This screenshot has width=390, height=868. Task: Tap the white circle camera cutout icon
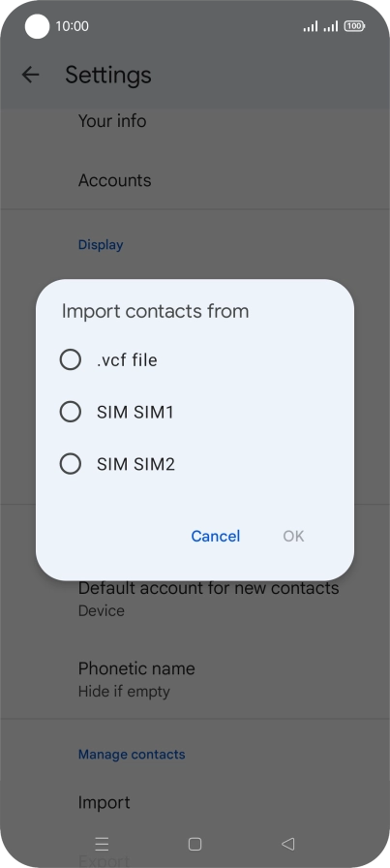click(37, 26)
